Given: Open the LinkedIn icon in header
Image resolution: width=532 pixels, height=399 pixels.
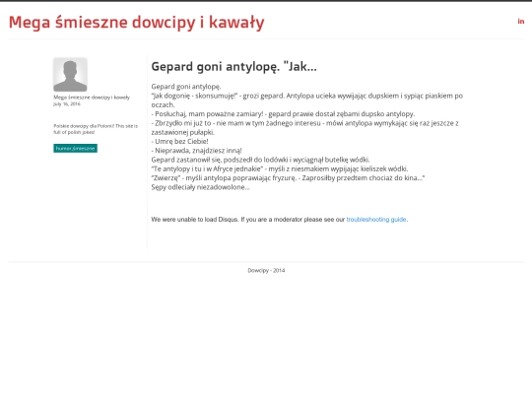Looking at the screenshot, I should (x=521, y=22).
